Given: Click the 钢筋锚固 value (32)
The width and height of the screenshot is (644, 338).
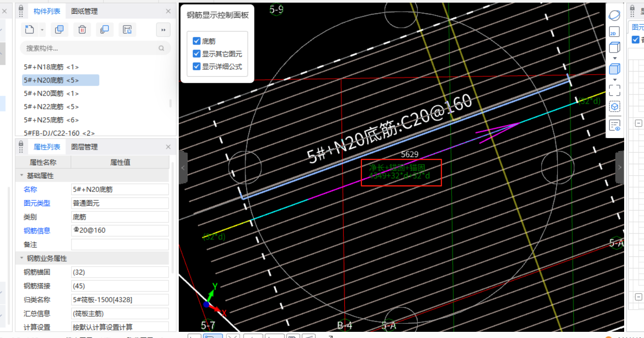Looking at the screenshot, I should click(x=120, y=272).
